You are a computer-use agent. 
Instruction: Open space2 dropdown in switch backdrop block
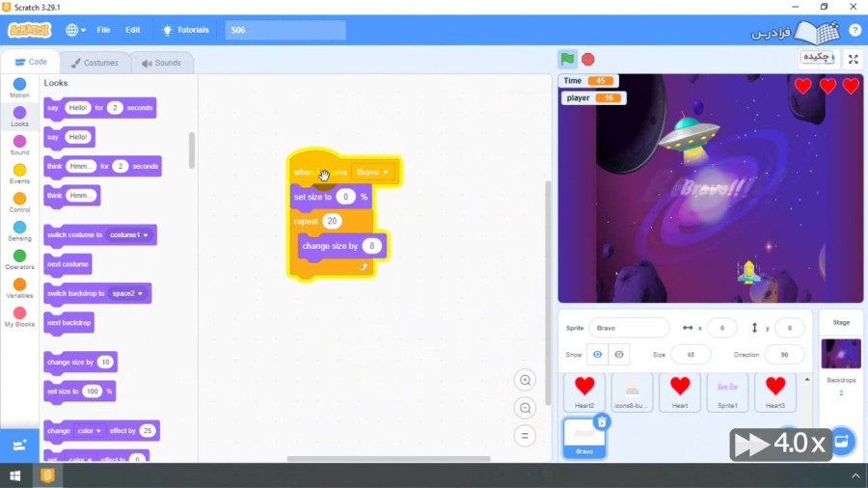coord(128,293)
